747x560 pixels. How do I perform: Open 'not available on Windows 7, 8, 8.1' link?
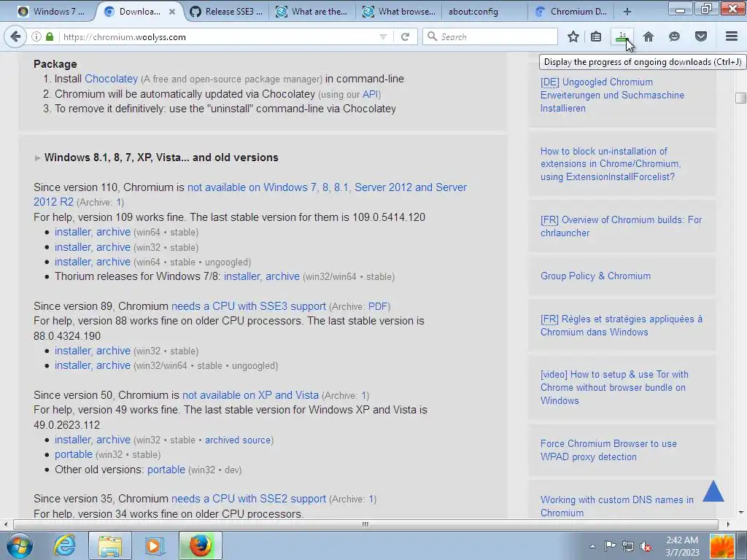[x=250, y=194]
